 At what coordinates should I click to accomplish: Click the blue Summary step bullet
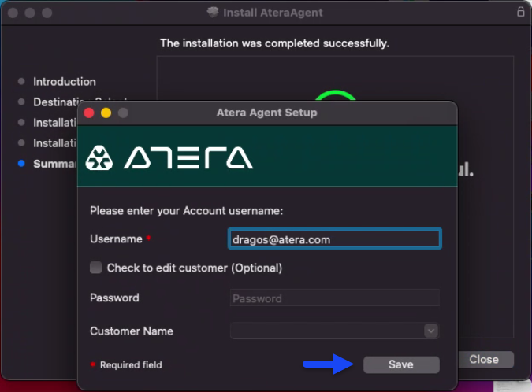tap(21, 163)
